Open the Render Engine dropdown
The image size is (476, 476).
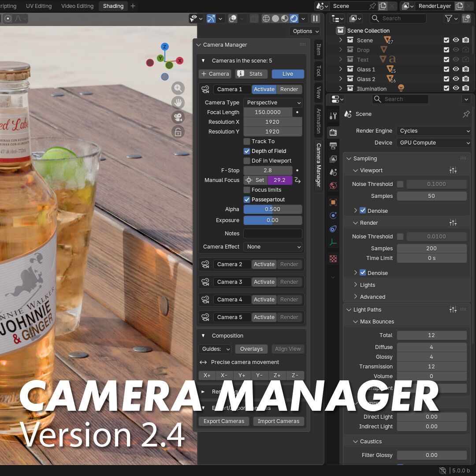click(434, 131)
